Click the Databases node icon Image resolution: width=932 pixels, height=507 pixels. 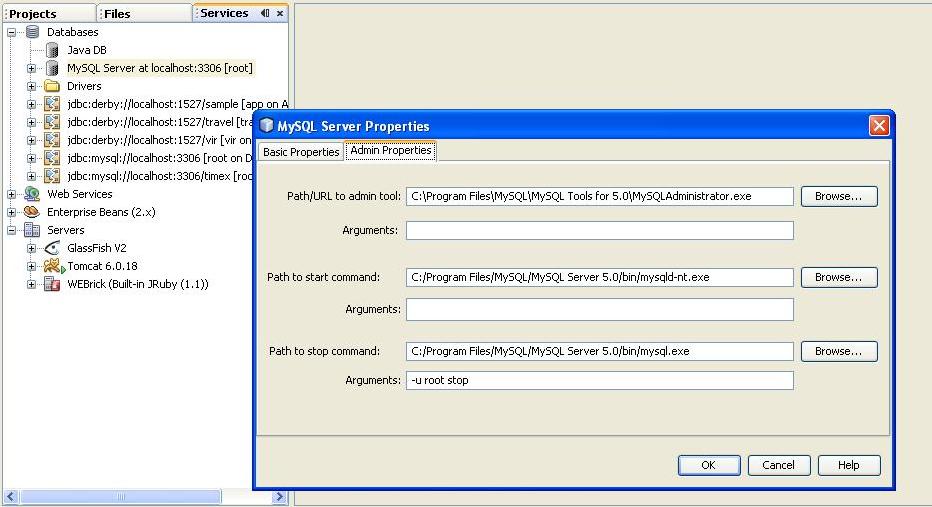coord(32,32)
